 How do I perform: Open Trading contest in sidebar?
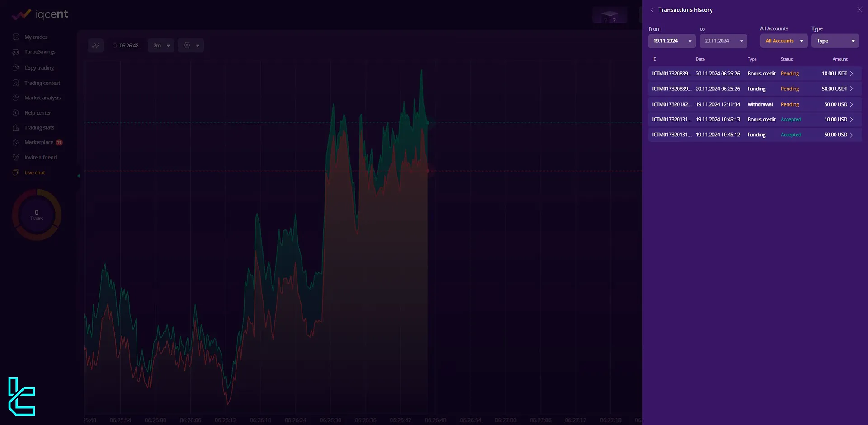click(42, 83)
